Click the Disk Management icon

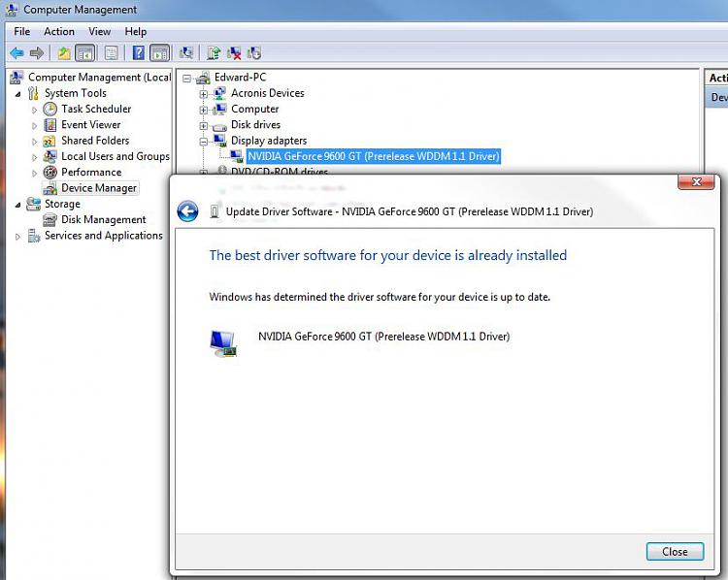tap(50, 219)
